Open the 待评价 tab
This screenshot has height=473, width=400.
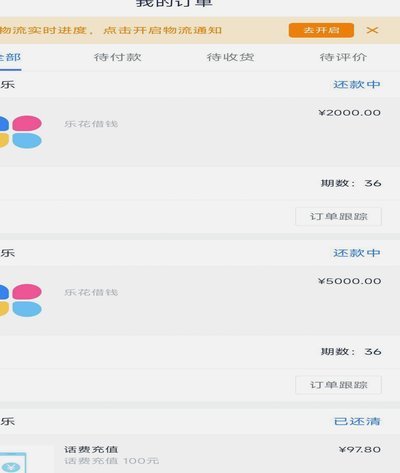(x=343, y=57)
